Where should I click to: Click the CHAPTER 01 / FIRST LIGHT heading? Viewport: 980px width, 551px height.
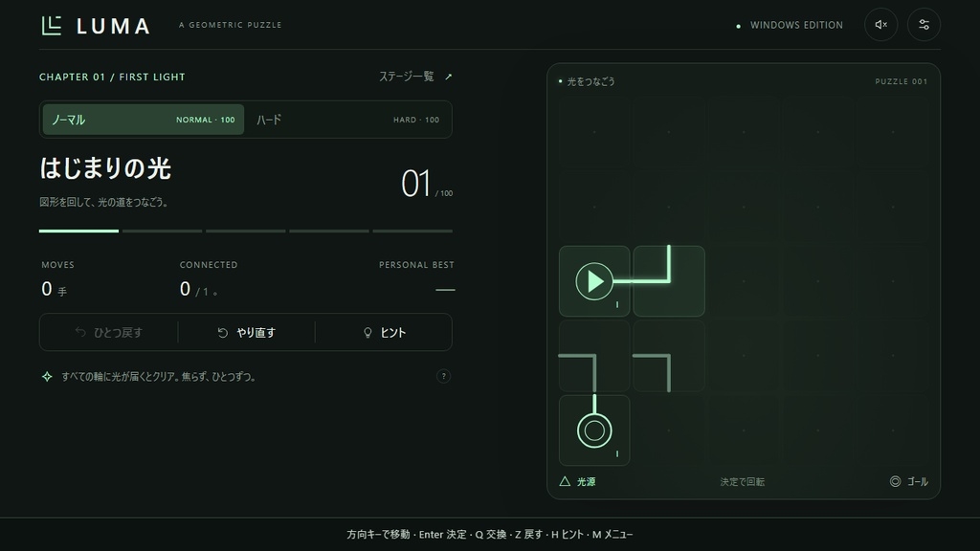(x=112, y=77)
